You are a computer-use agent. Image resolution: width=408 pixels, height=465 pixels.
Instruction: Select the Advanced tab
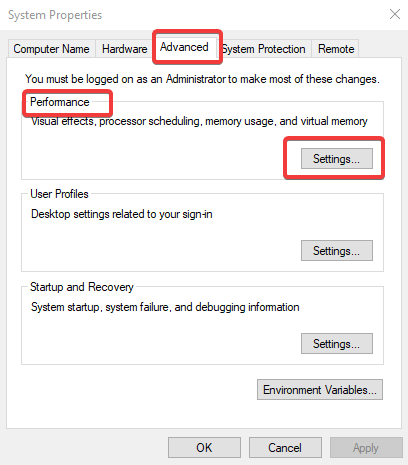184,47
